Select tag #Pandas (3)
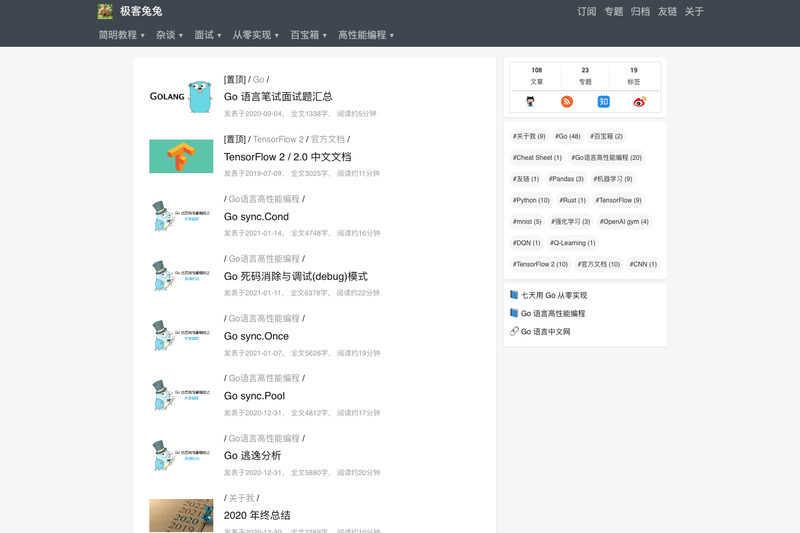 pos(566,179)
